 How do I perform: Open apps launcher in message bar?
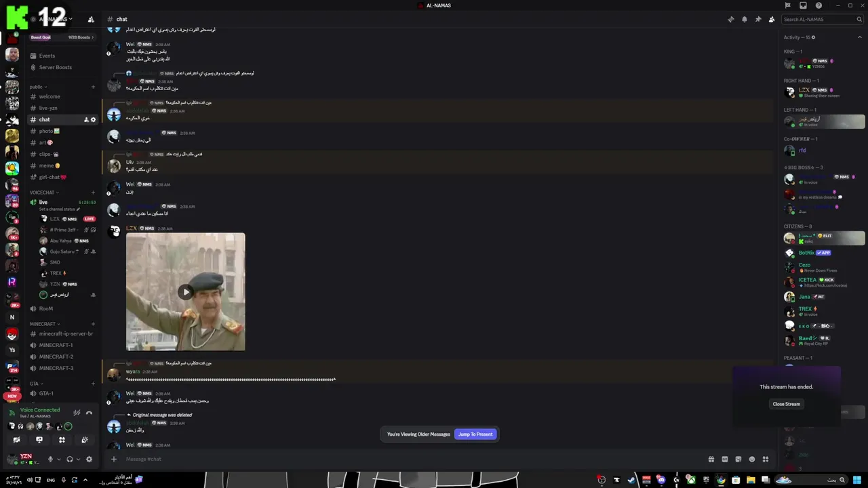tap(766, 459)
